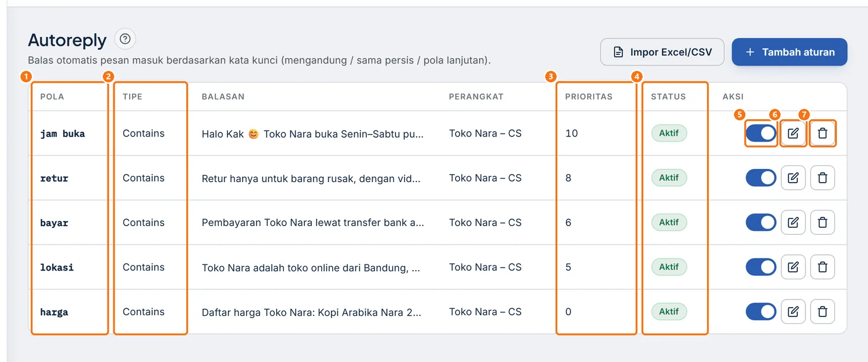This screenshot has width=868, height=362.
Task: Toggle off the bayar rule
Action: pyautogui.click(x=761, y=223)
